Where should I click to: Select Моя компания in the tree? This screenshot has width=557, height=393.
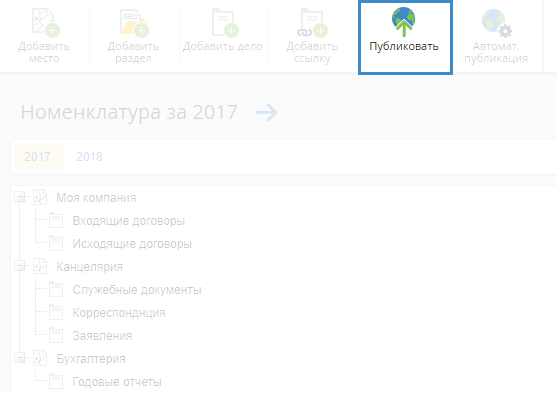tap(96, 198)
